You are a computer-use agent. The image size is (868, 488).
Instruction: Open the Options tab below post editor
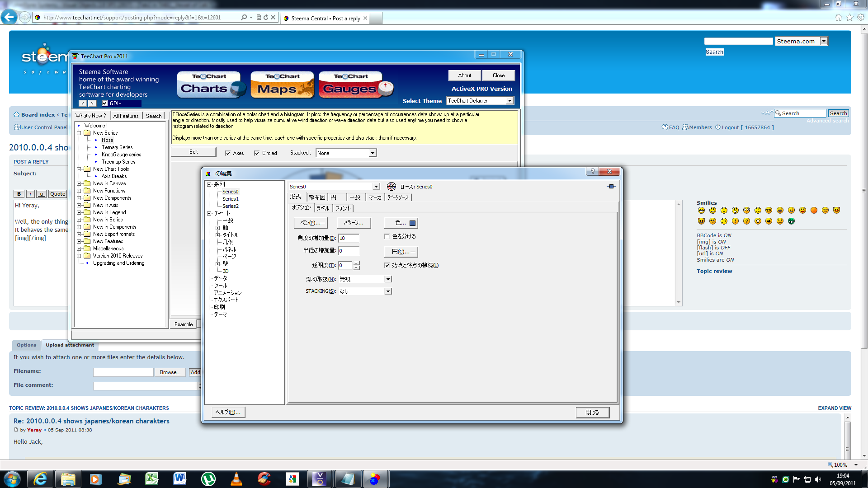(26, 345)
